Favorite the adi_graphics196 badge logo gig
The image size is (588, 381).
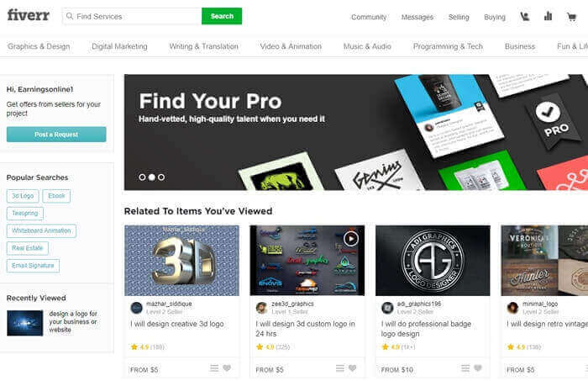pos(478,368)
